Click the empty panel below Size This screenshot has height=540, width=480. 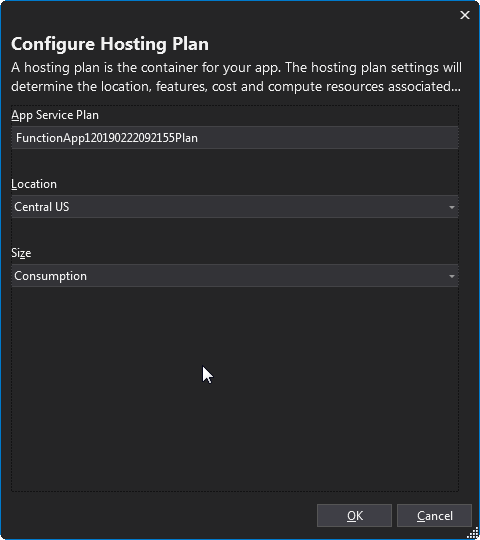point(235,388)
